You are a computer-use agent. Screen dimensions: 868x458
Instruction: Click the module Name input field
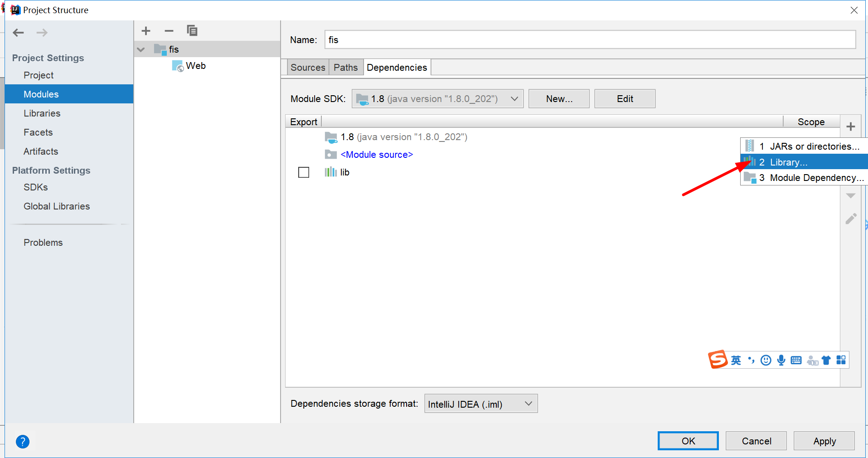pyautogui.click(x=590, y=40)
